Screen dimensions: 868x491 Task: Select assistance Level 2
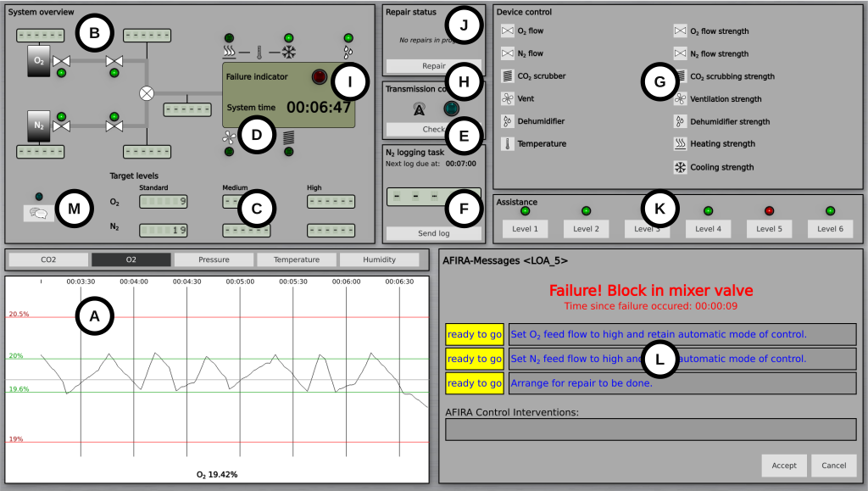point(586,229)
